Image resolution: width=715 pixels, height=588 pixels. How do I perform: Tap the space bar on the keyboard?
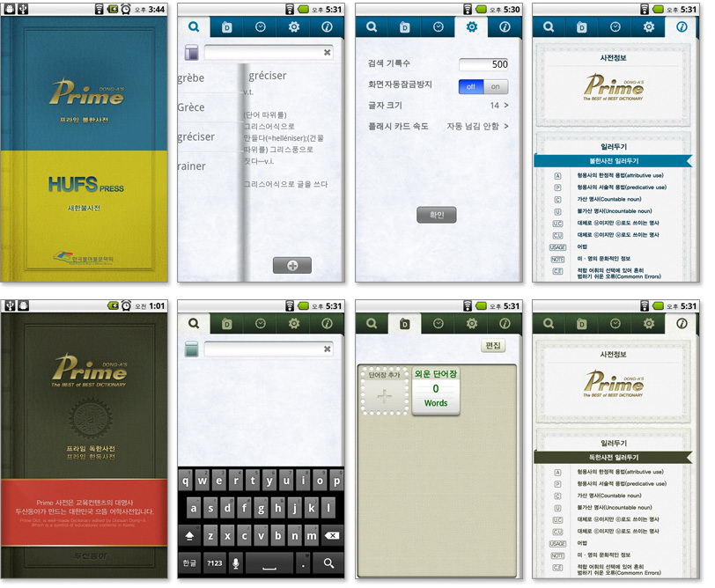[x=269, y=563]
